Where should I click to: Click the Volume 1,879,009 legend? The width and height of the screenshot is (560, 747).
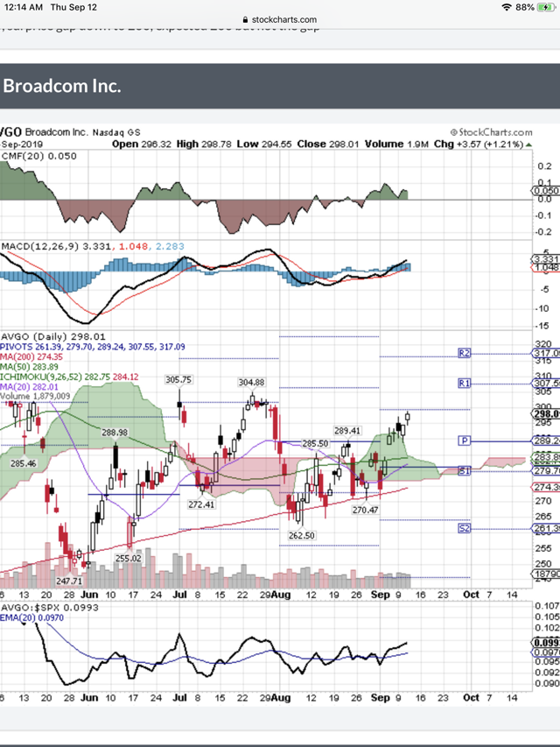[35, 397]
